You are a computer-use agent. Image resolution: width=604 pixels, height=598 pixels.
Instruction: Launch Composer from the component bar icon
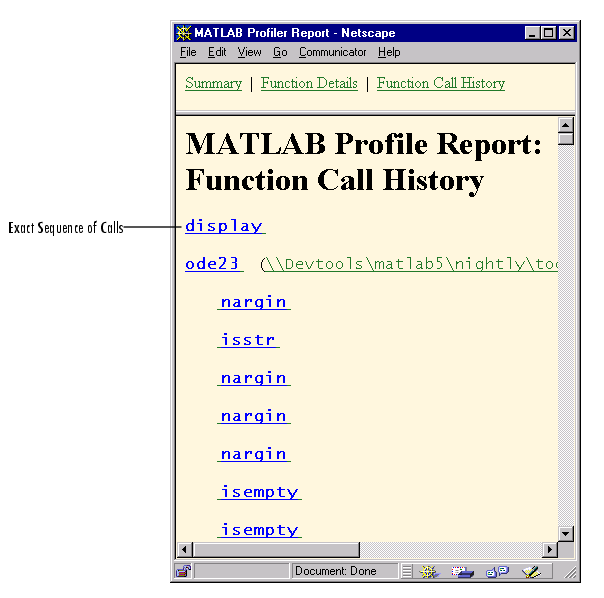click(532, 571)
